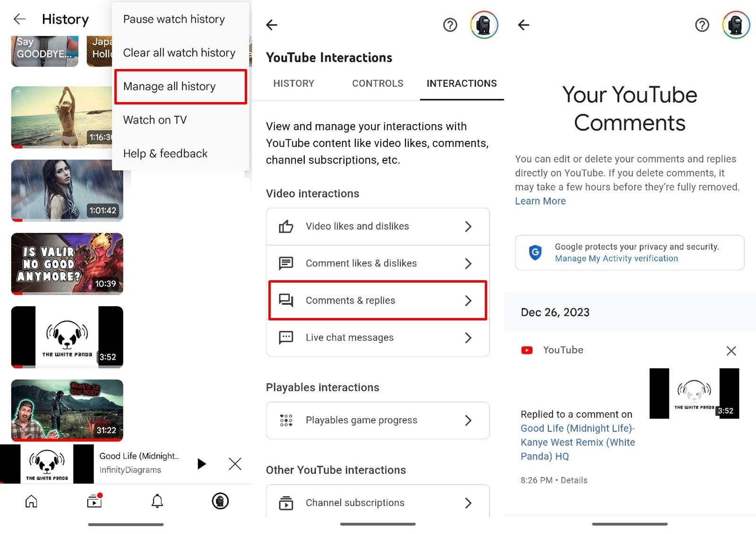Switch to the CONTROLS tab
The width and height of the screenshot is (756, 534).
[377, 83]
